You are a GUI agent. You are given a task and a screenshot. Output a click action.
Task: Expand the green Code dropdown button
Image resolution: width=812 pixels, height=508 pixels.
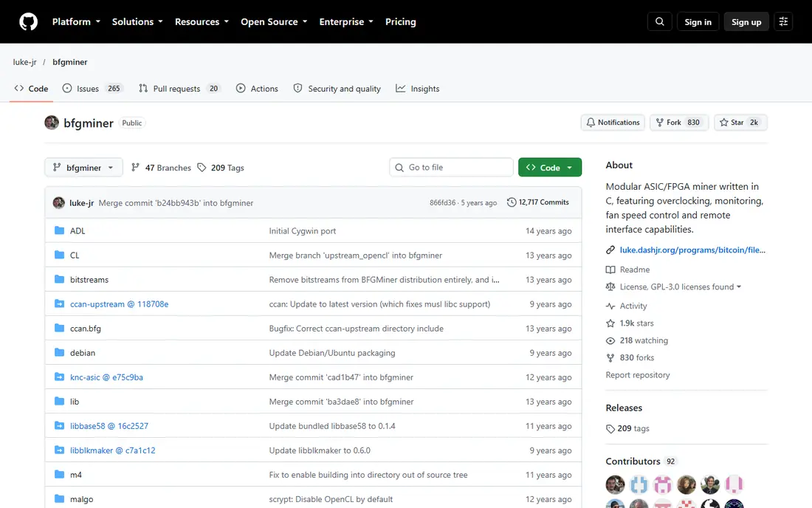click(549, 168)
